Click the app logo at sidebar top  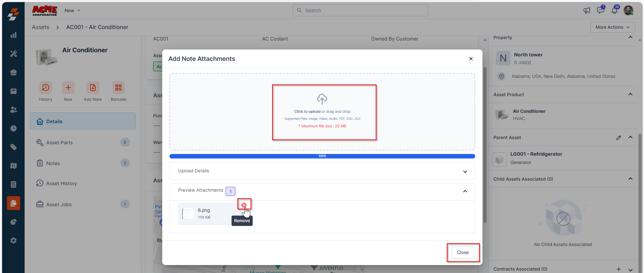pos(14,15)
